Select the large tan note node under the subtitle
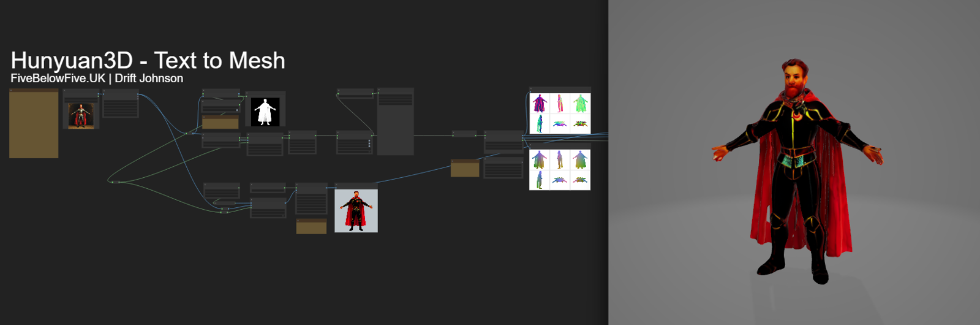This screenshot has width=980, height=325. tap(34, 123)
